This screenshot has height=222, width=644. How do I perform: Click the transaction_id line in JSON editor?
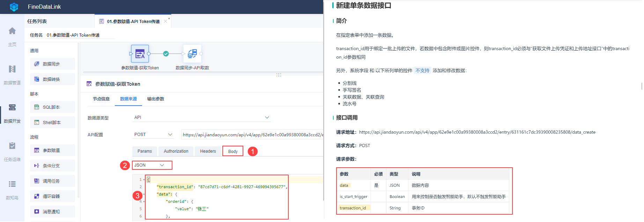[222, 187]
